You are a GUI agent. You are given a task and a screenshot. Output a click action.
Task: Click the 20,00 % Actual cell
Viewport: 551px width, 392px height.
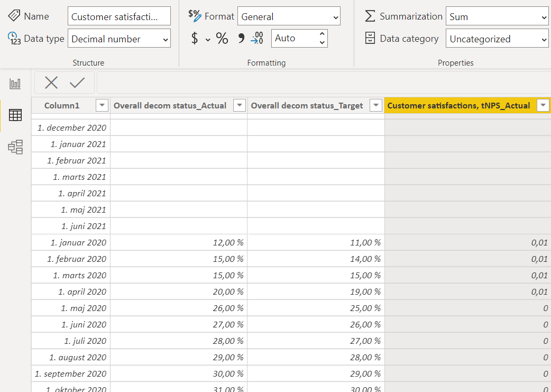coord(179,292)
